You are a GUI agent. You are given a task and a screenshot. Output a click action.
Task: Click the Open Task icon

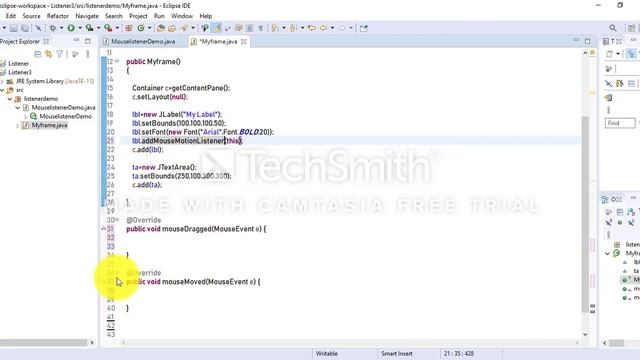[x=172, y=28]
